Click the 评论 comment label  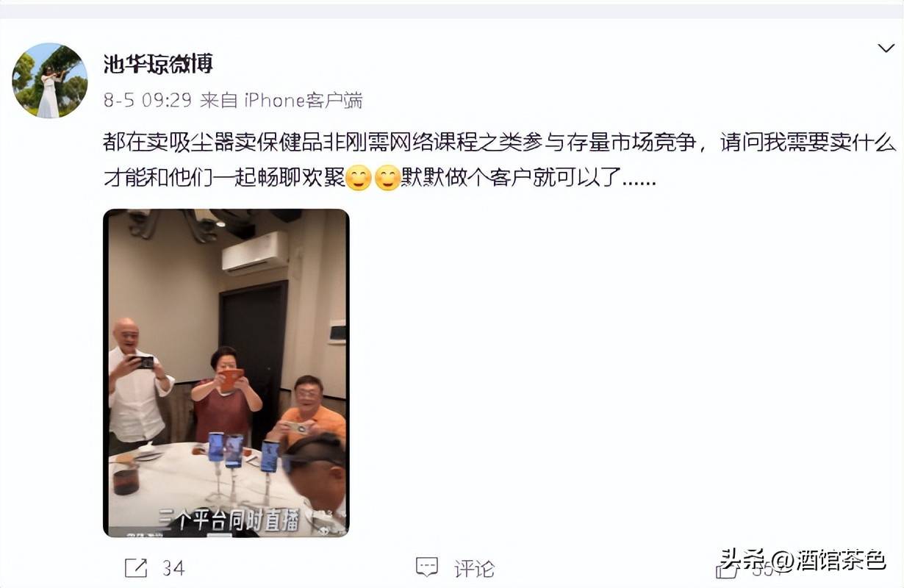(x=474, y=568)
